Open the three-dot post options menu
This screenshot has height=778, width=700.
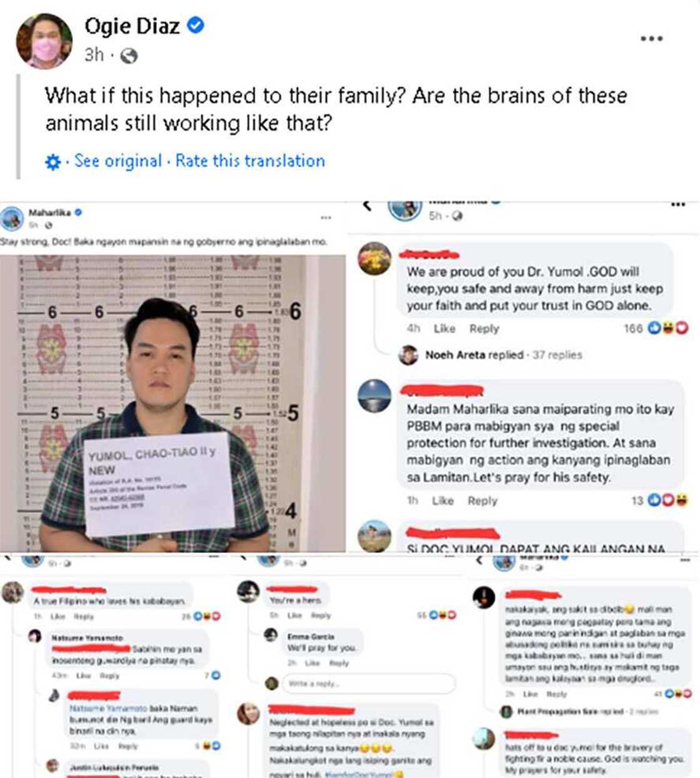click(651, 39)
